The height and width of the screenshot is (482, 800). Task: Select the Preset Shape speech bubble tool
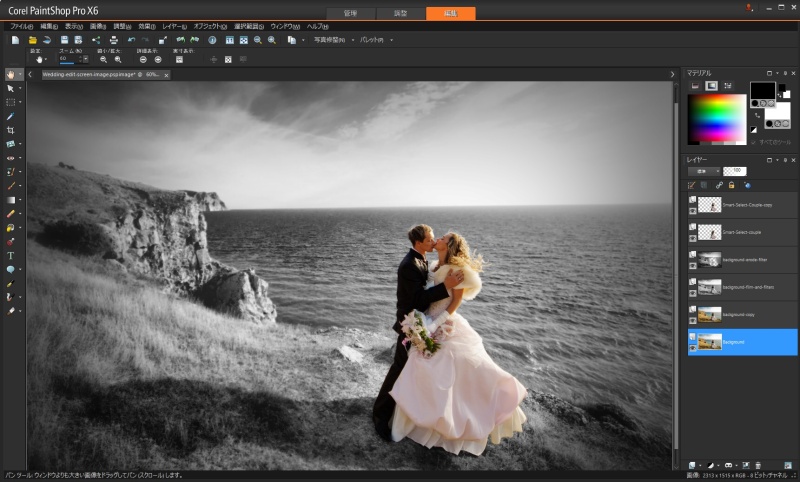coord(10,269)
